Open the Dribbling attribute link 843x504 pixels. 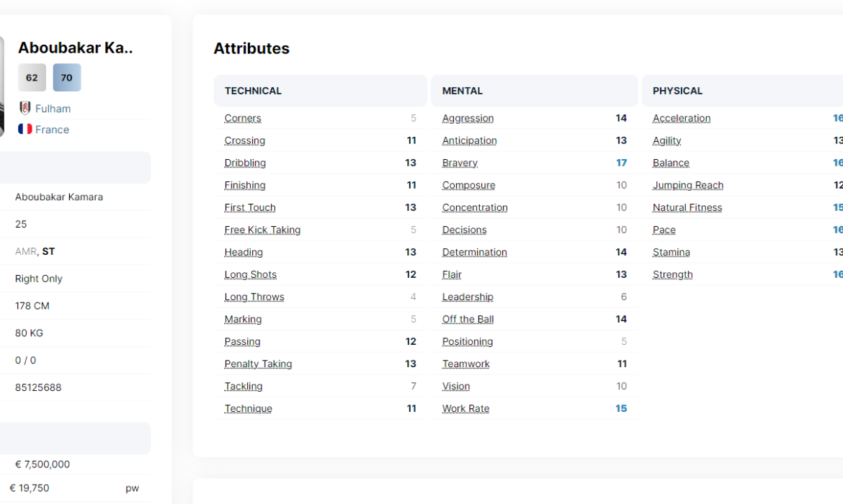pyautogui.click(x=245, y=163)
